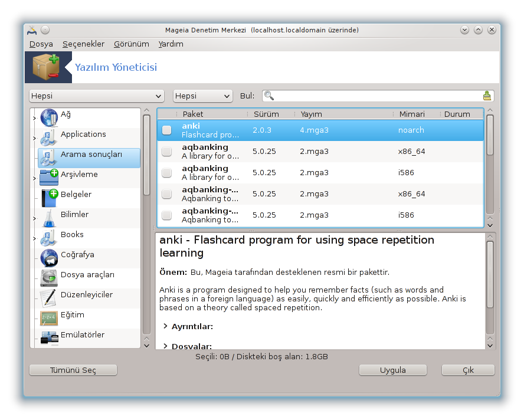Expand the Books category tree arrow
524x420 pixels.
click(x=34, y=238)
